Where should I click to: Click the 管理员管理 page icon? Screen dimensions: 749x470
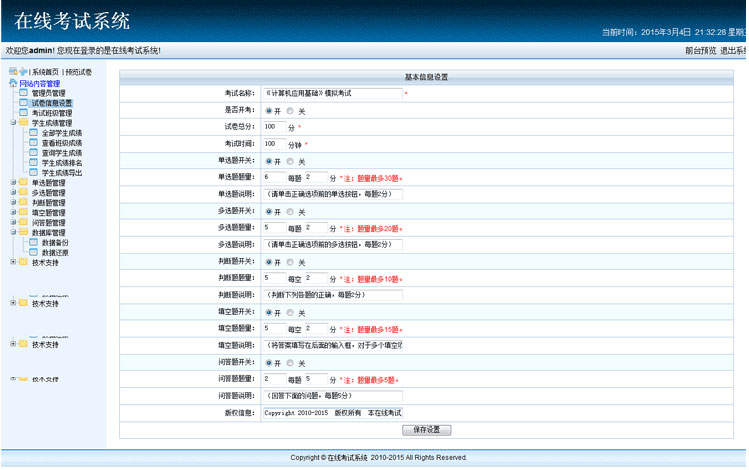click(24, 93)
